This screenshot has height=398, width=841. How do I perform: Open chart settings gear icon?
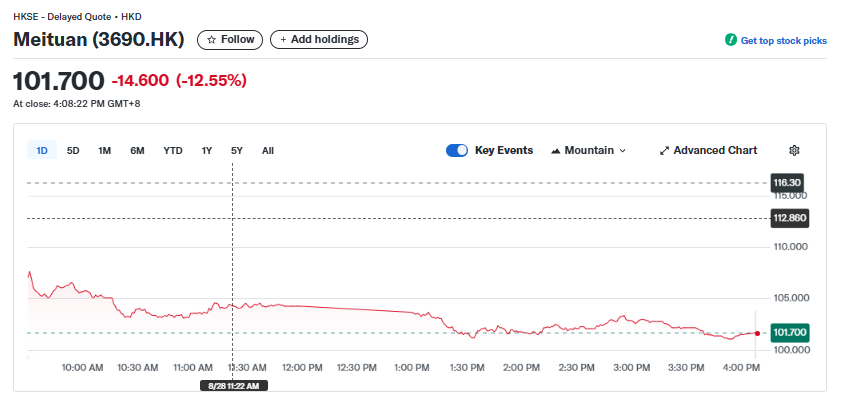[x=794, y=151]
